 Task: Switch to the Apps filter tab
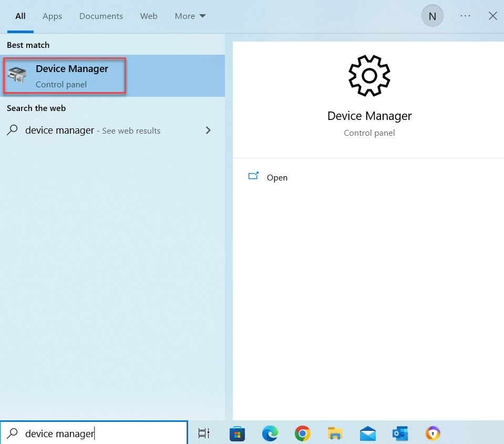click(x=52, y=16)
